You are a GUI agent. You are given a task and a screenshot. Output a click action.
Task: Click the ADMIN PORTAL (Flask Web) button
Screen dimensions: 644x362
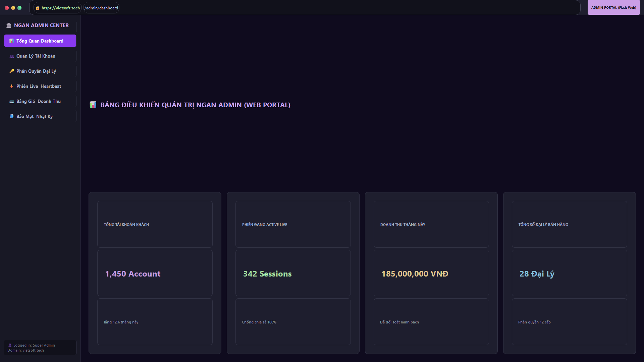613,7
